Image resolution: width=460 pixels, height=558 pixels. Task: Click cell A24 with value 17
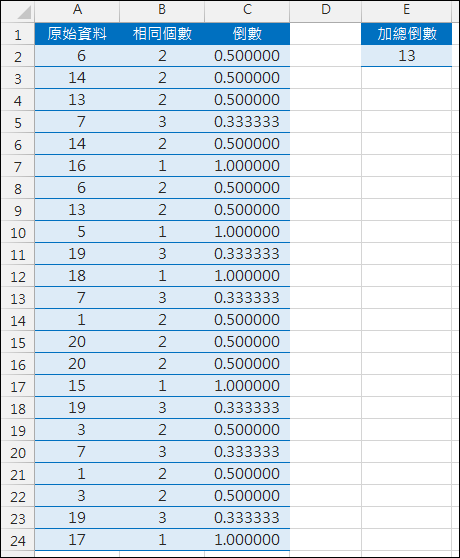[77, 539]
